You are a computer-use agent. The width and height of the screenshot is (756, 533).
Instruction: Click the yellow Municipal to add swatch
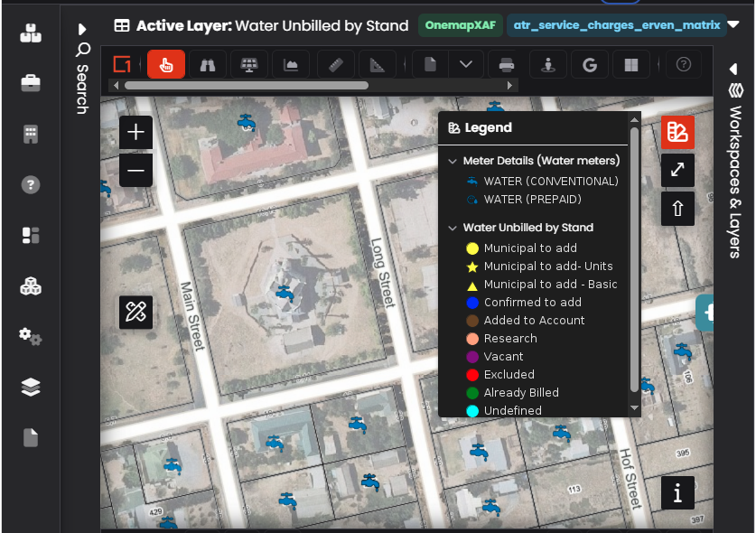point(472,248)
